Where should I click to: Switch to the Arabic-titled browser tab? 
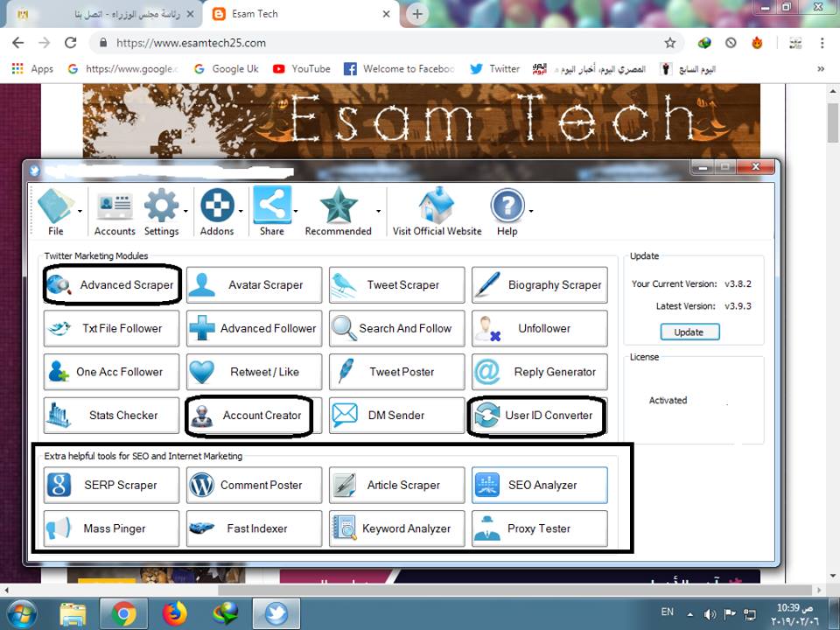(x=104, y=15)
